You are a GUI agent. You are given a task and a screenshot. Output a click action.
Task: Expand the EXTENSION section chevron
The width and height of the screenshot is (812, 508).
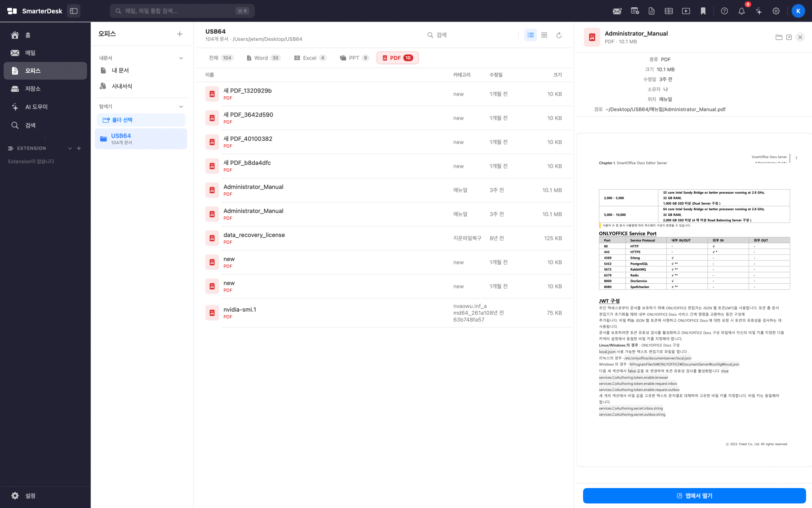pos(70,148)
